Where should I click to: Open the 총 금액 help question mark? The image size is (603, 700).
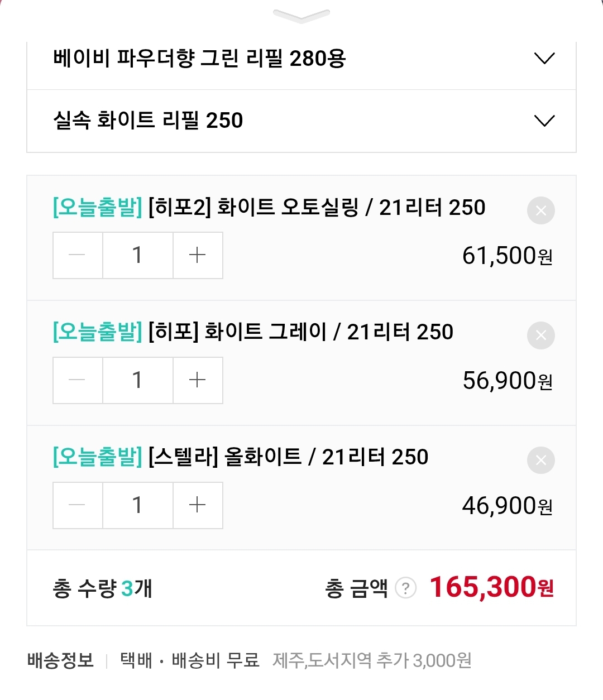coord(406,588)
